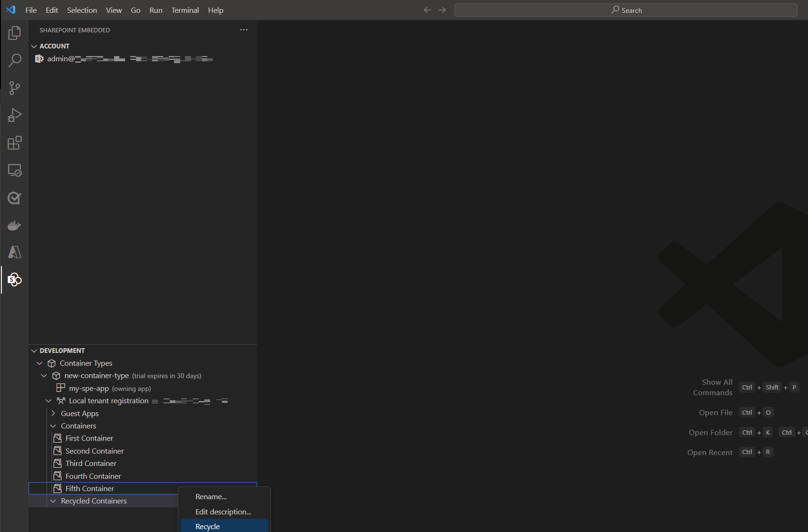Open Remote Explorer view
Viewport: 808px width, 532px height.
(x=15, y=171)
